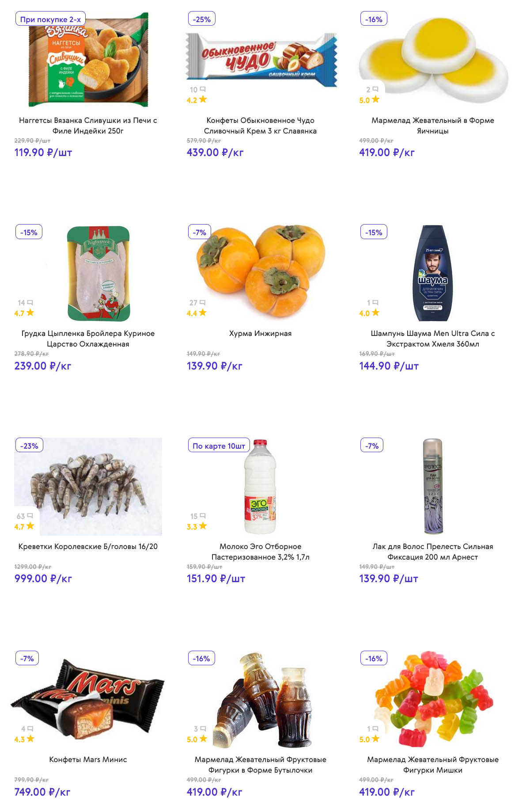Screen dimensions: 526x812
Task: Click the Шаума shampoo bottle image
Action: 432,273
